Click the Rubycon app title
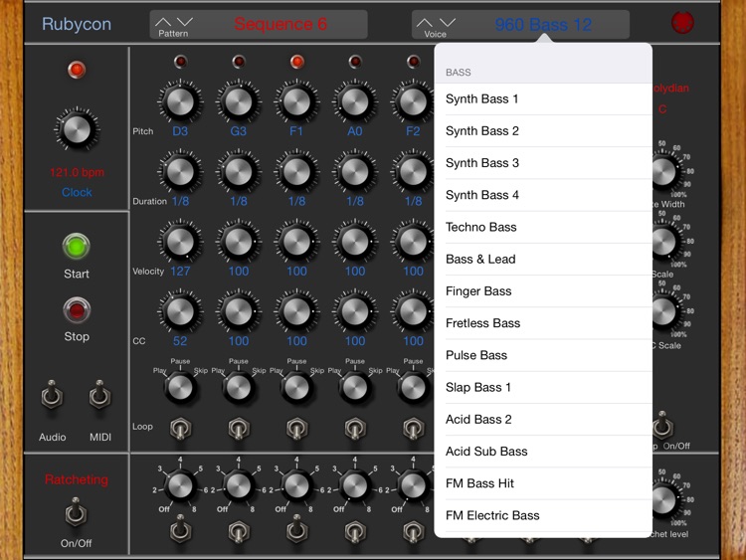 pyautogui.click(x=77, y=24)
